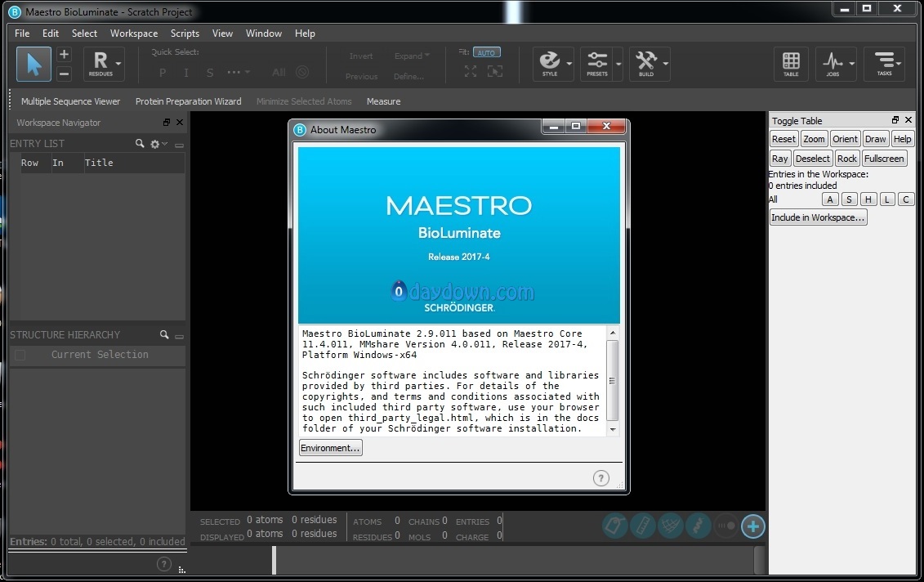This screenshot has height=582, width=924.
Task: Click the Ray button
Action: (x=780, y=159)
